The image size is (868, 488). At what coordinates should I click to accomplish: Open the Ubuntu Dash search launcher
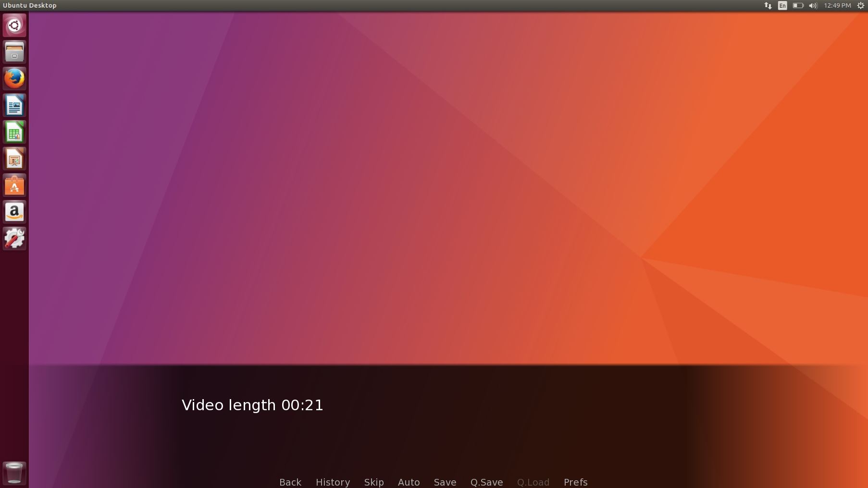[14, 25]
